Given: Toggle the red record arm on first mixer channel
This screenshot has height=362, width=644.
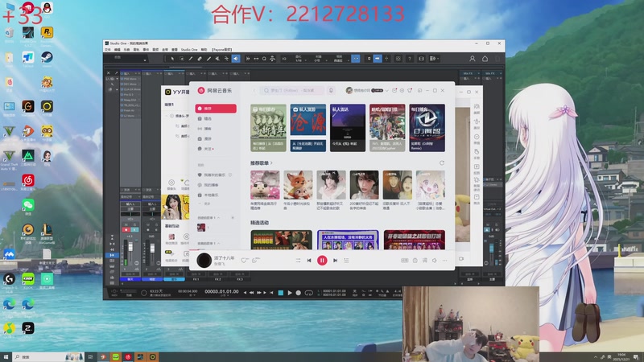Looking at the screenshot, I should coord(126,229).
